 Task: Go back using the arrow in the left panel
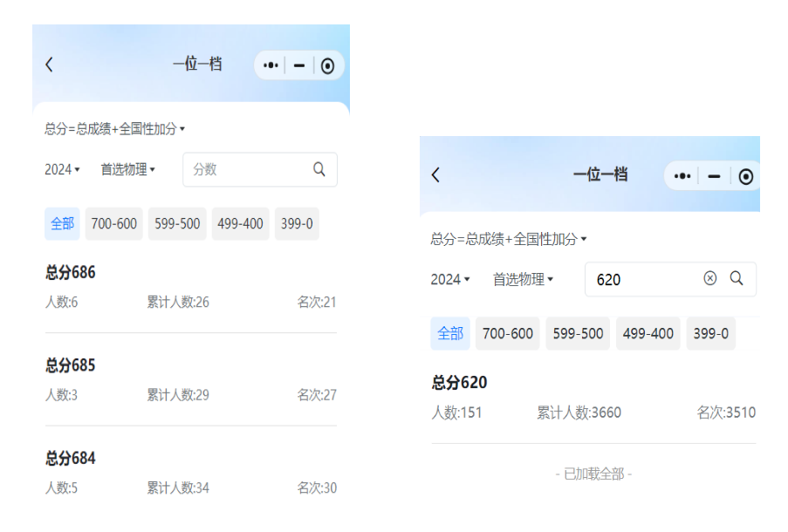(x=49, y=65)
